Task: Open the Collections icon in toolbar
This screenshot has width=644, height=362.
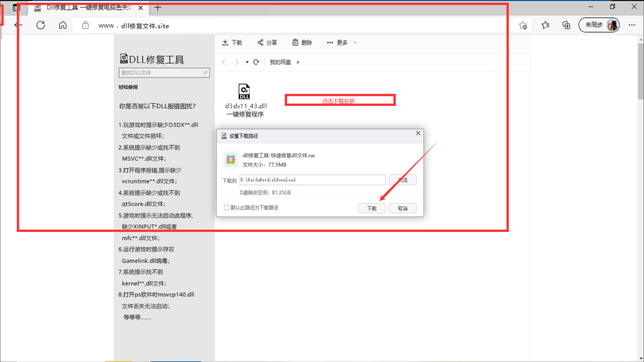Action: point(566,25)
